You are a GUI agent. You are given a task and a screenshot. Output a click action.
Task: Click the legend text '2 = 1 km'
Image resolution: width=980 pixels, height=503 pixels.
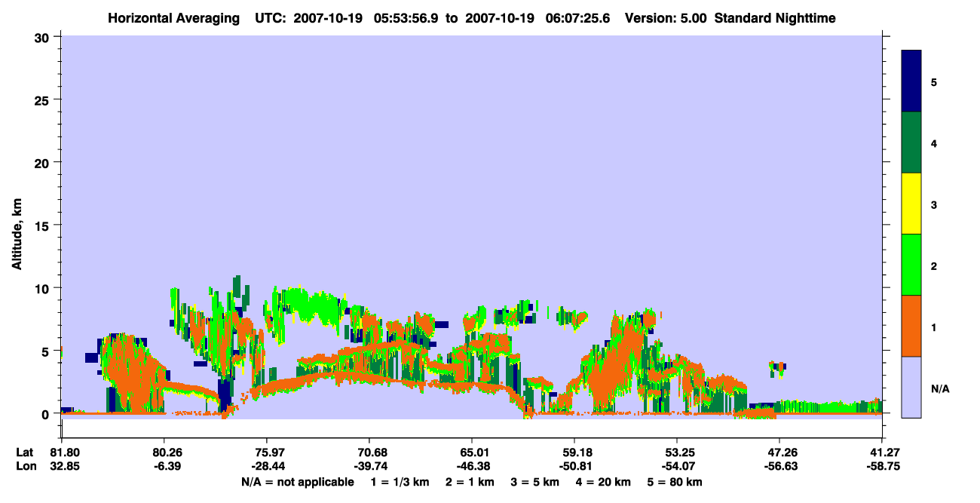pos(470,482)
